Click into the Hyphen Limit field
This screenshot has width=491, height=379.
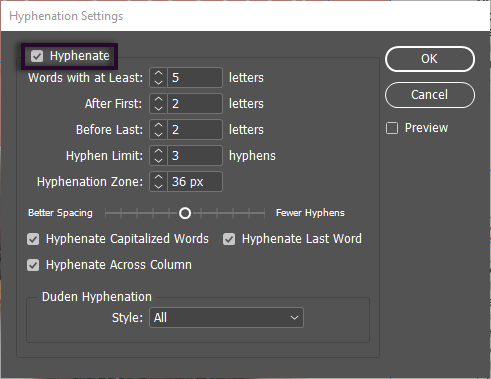click(x=195, y=155)
